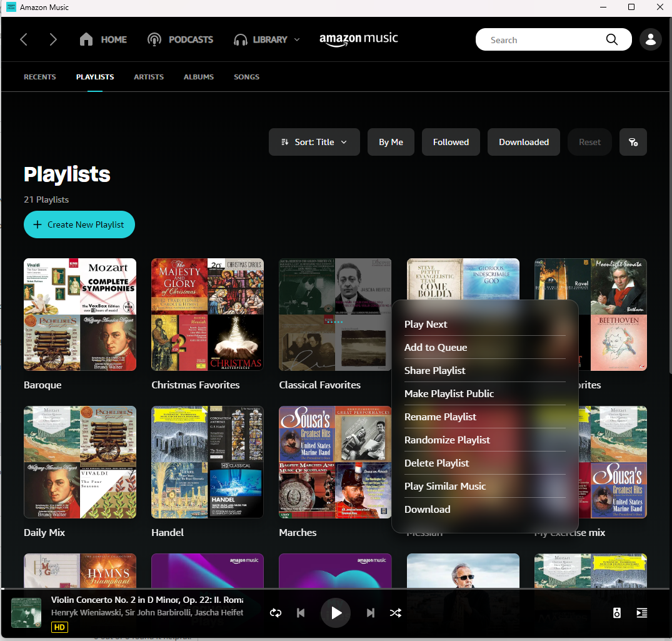Open the Sort: Title dropdown

coord(314,142)
